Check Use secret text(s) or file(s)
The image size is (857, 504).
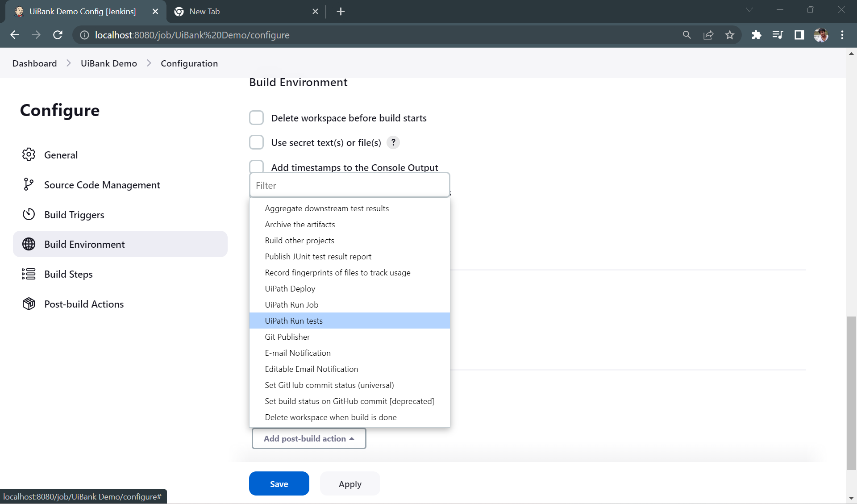coord(256,142)
